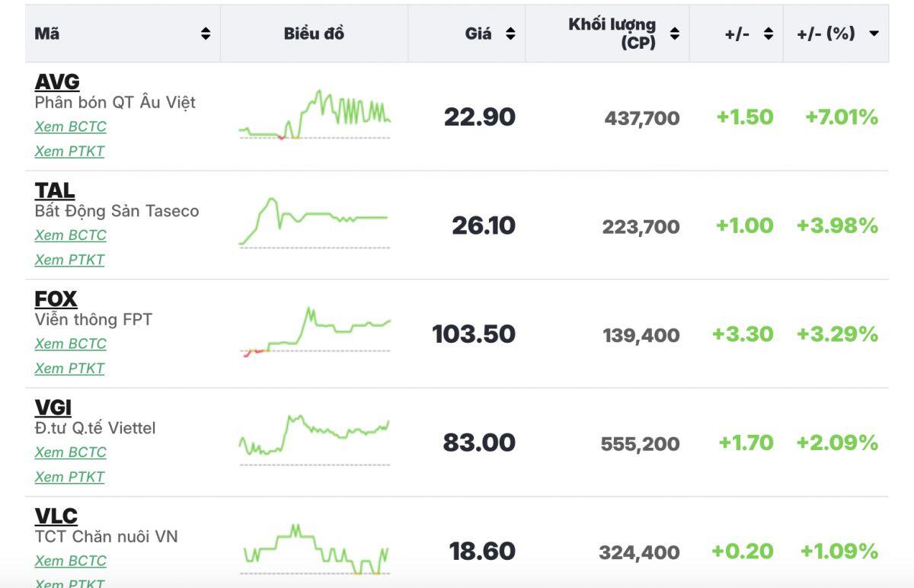Sort by Khối lượng volume arrows

pyautogui.click(x=675, y=34)
